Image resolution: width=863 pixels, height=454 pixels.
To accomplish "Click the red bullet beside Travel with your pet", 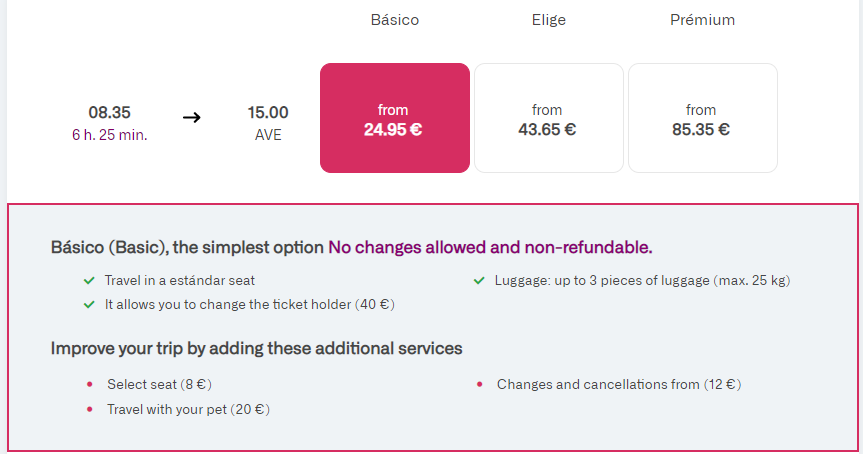I will pyautogui.click(x=89, y=409).
